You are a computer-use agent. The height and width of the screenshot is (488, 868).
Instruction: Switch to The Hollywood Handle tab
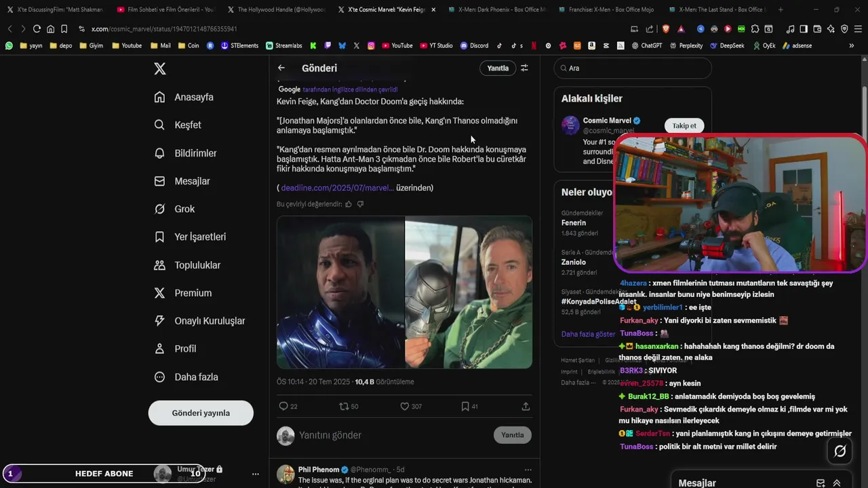click(275, 9)
